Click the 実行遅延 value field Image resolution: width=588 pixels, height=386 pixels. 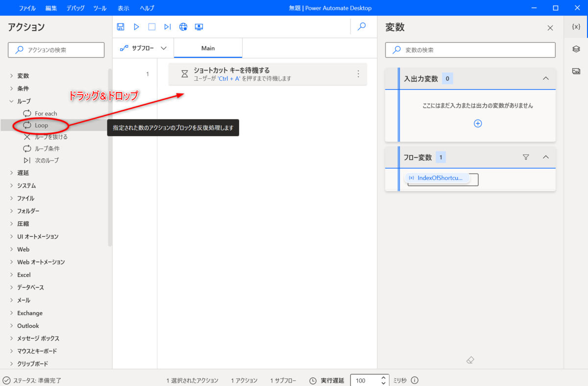[365, 381]
